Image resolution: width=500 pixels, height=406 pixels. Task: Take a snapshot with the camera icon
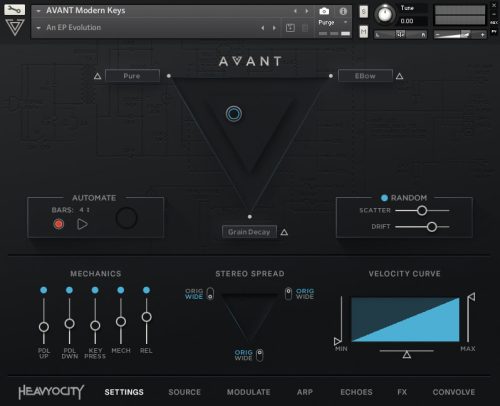(324, 11)
